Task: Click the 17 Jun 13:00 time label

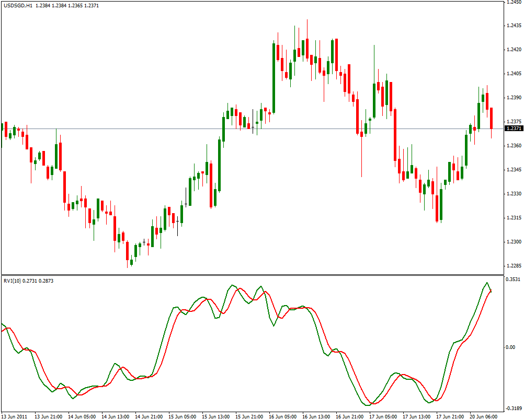Action: click(x=416, y=416)
